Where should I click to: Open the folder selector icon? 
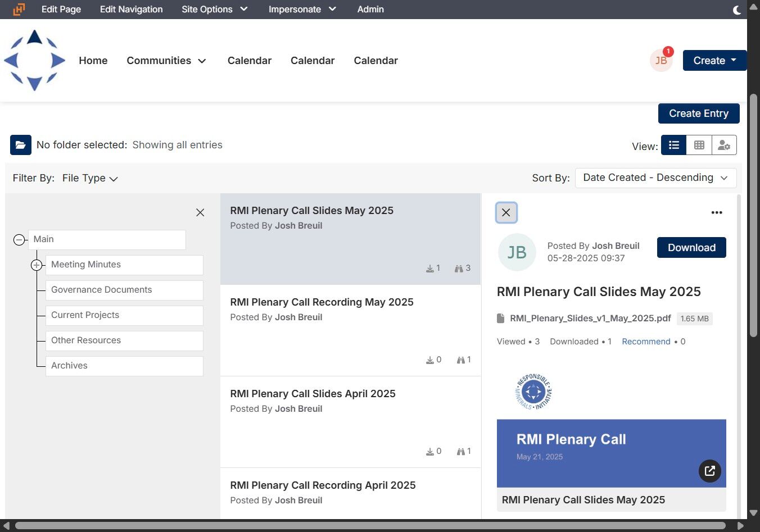pos(21,145)
